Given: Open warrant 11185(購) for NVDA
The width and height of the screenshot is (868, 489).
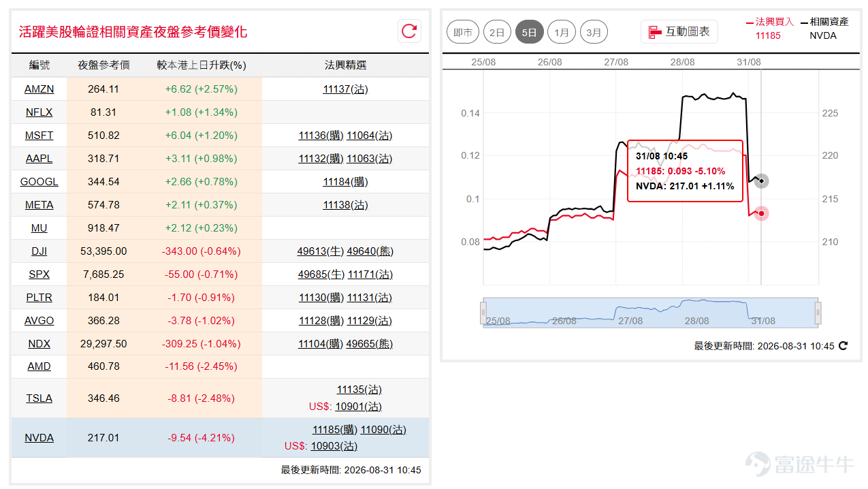Looking at the screenshot, I should (335, 430).
